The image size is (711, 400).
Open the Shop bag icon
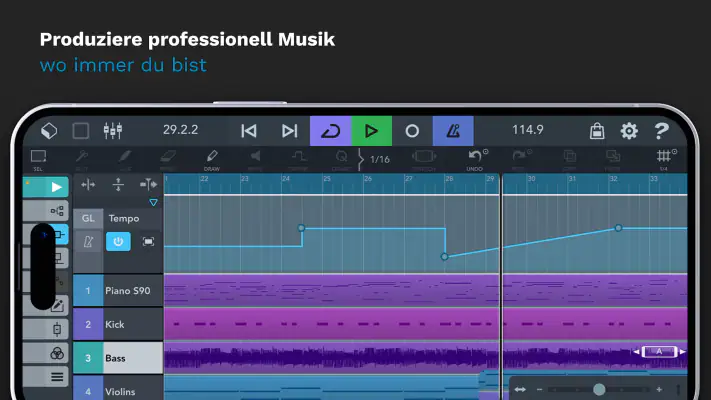click(597, 131)
